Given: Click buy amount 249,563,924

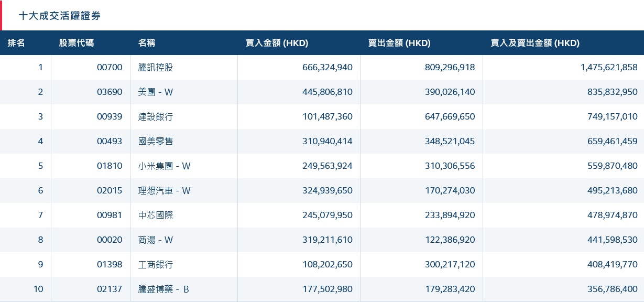Looking at the screenshot, I should (328, 166).
